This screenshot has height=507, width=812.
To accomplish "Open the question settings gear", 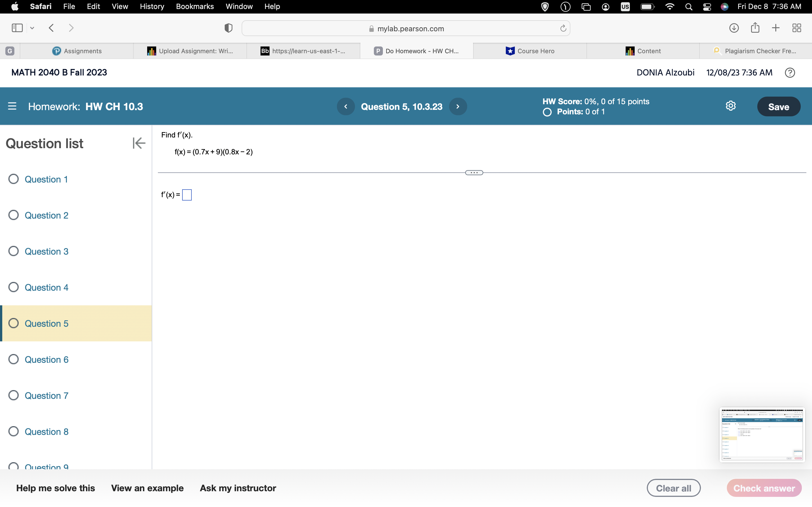I will pyautogui.click(x=731, y=106).
